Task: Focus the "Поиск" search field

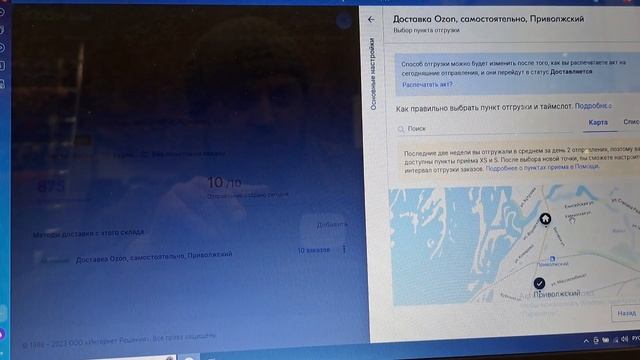Action: [486, 129]
